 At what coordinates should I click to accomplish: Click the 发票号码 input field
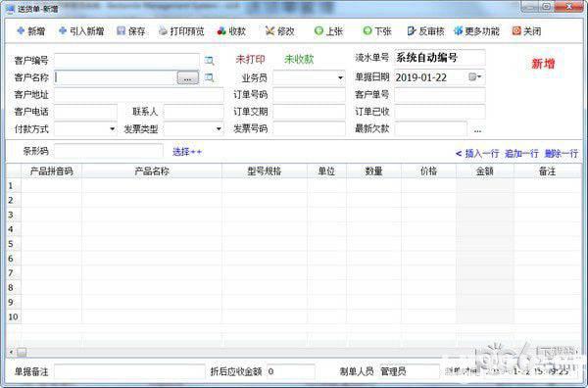309,129
